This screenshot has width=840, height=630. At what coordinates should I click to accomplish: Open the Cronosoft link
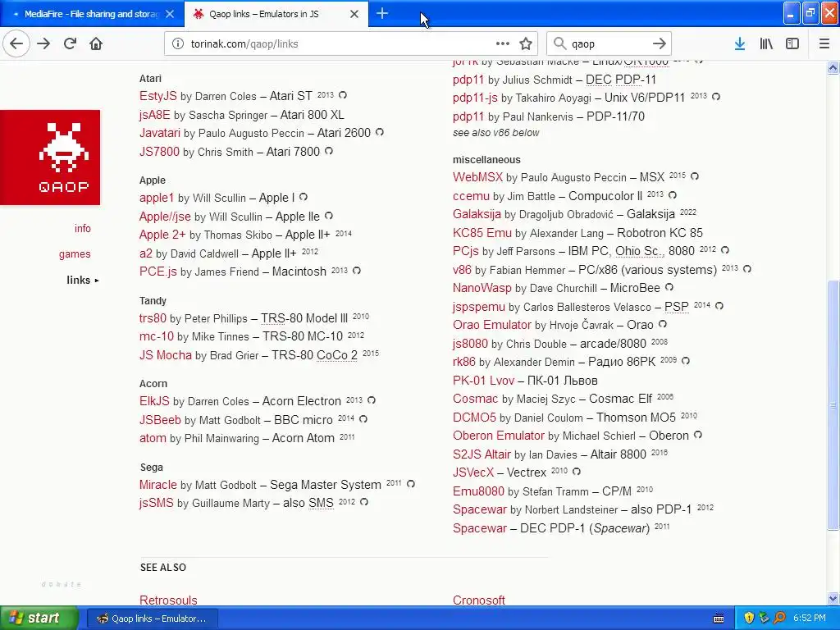coord(479,600)
